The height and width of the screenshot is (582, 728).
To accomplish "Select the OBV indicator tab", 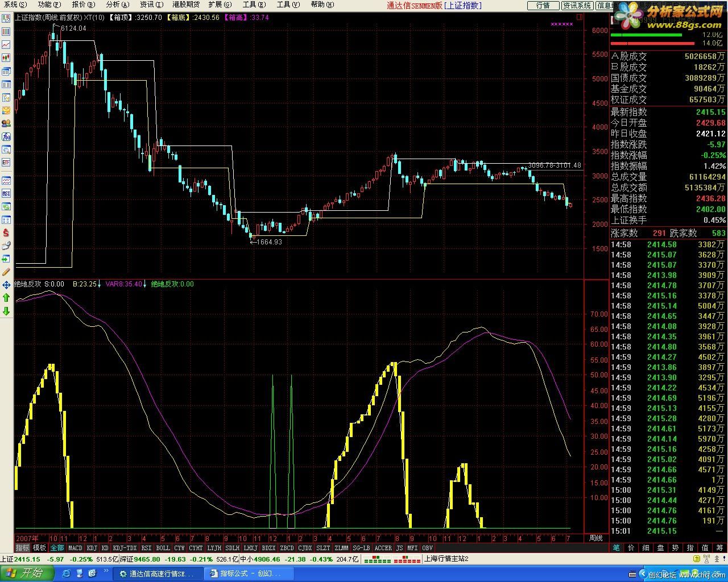I will click(x=427, y=548).
